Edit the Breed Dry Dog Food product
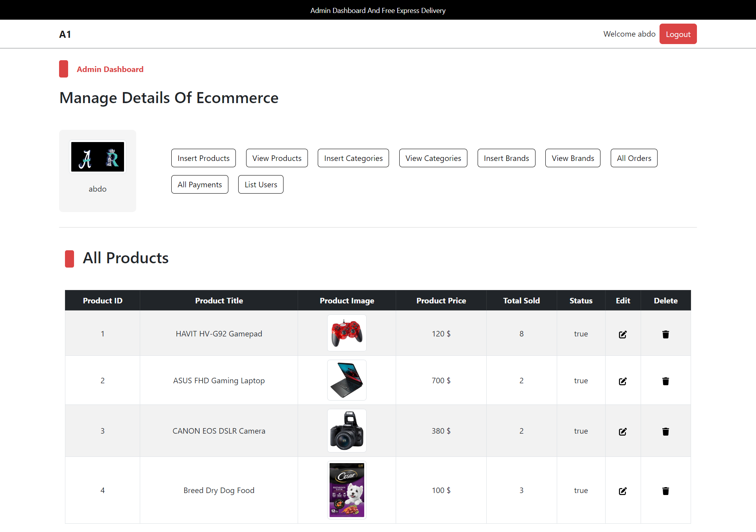The height and width of the screenshot is (532, 756). point(623,491)
